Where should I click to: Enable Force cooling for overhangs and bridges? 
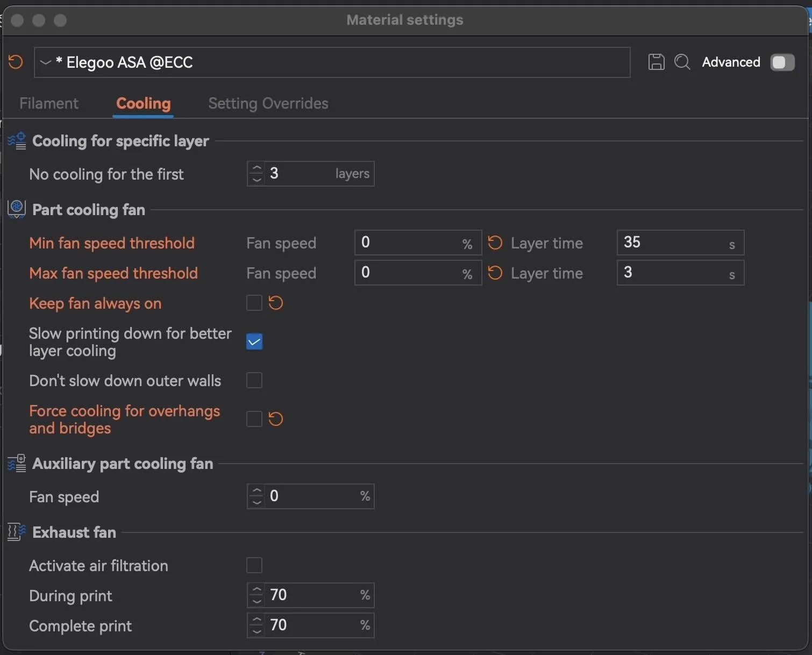[x=254, y=419]
